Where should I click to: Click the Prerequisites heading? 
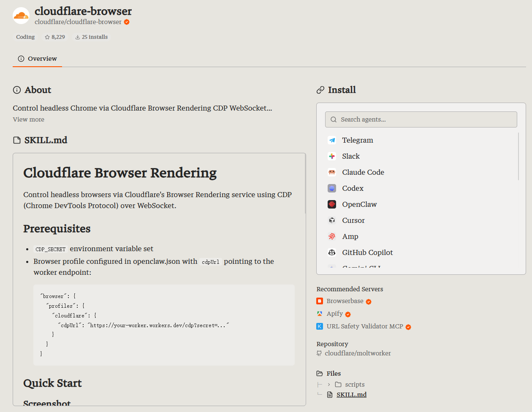click(57, 229)
